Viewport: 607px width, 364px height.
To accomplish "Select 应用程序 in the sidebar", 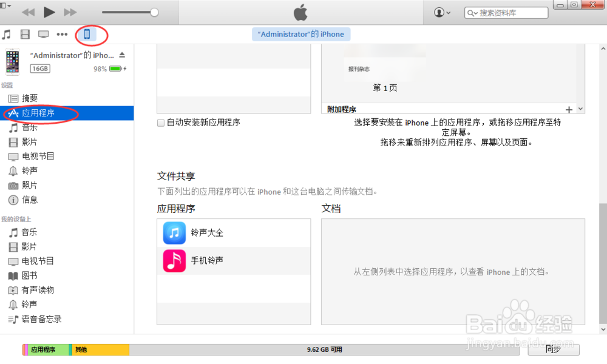I will point(67,113).
